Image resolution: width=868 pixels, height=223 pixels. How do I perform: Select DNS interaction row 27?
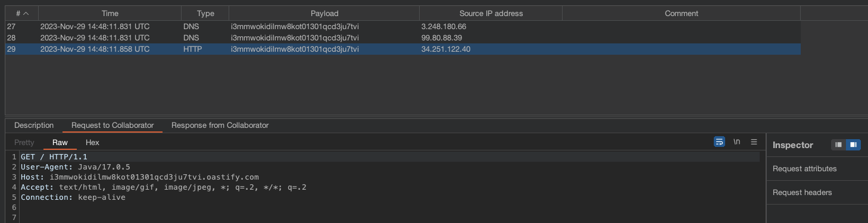point(402,27)
